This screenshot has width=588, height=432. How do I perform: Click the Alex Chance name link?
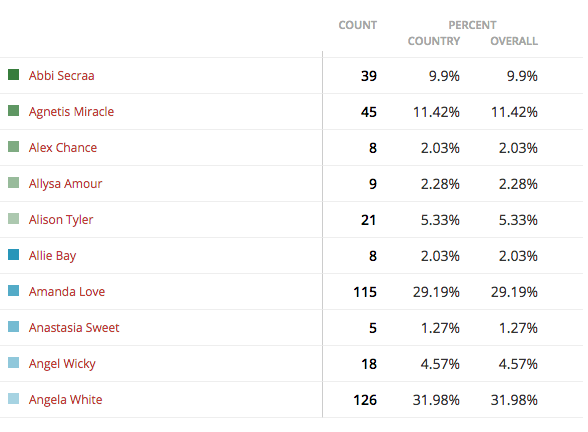pyautogui.click(x=63, y=148)
